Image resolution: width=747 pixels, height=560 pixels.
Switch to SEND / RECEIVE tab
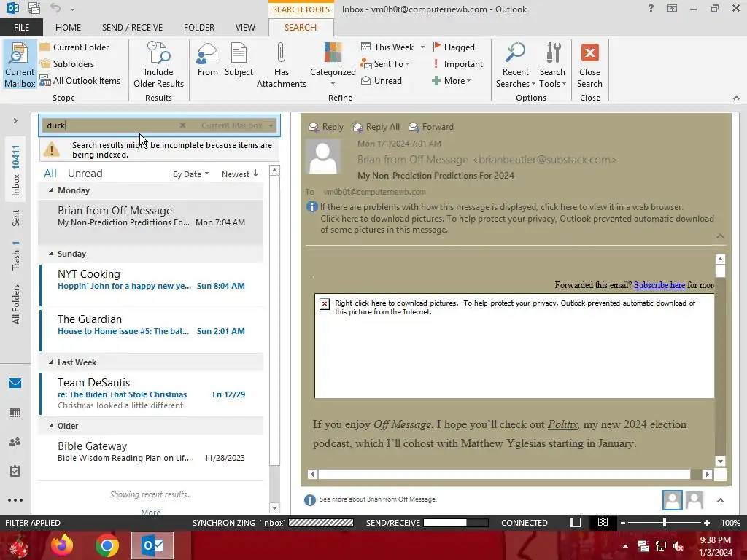132,27
